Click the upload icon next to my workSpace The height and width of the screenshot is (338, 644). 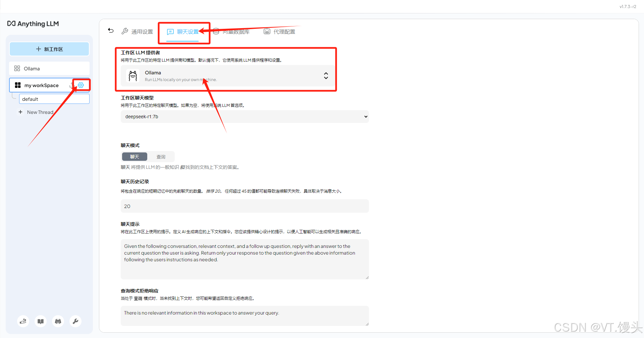71,85
